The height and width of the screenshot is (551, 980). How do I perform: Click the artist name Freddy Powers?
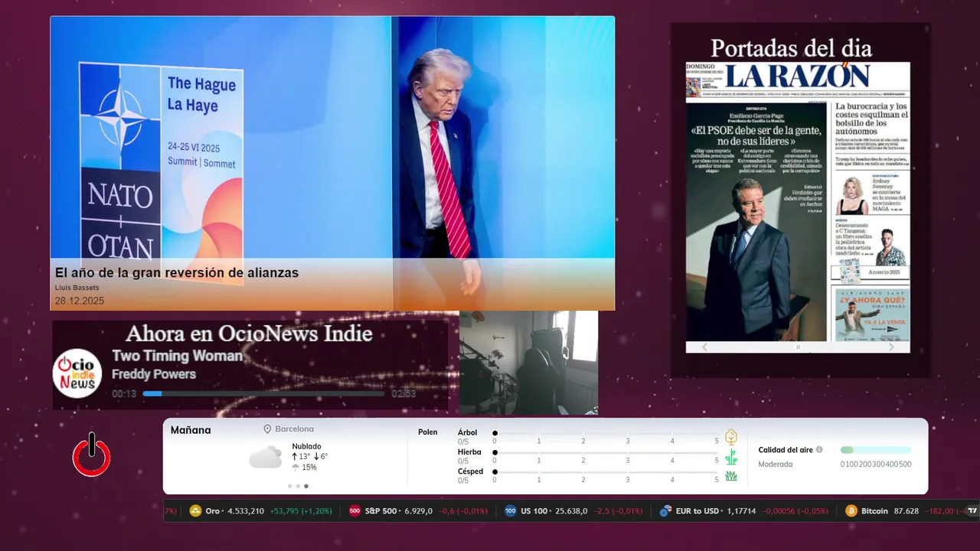click(x=154, y=374)
